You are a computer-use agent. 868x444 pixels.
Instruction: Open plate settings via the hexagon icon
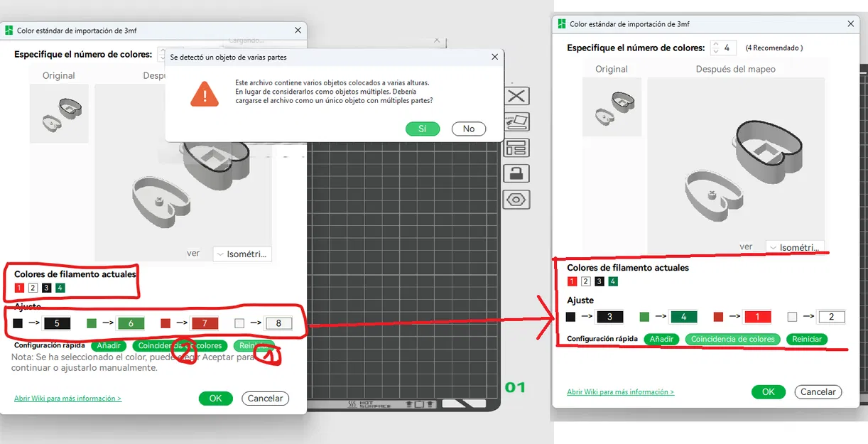[x=516, y=199]
